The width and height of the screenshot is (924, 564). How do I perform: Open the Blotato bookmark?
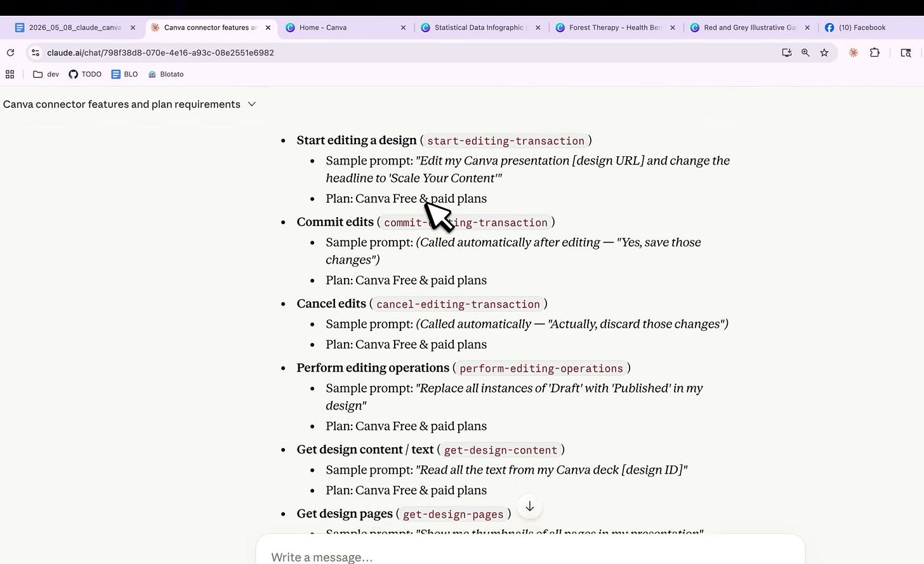[166, 74]
